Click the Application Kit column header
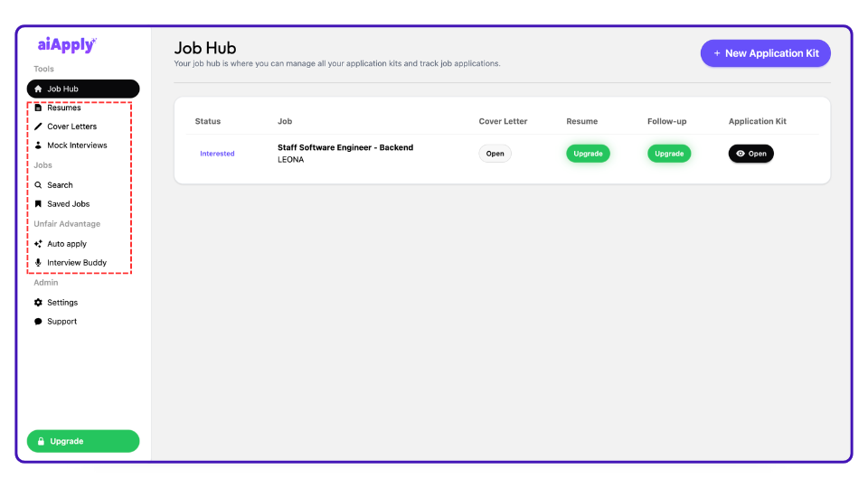868x488 pixels. [758, 121]
